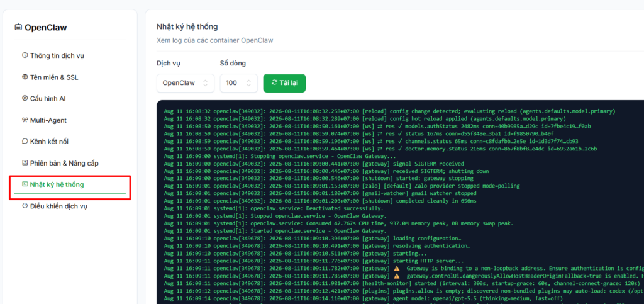The height and width of the screenshot is (304, 644).
Task: Click log line 'Consumed 42.767s CPU time'
Action: tap(338, 223)
